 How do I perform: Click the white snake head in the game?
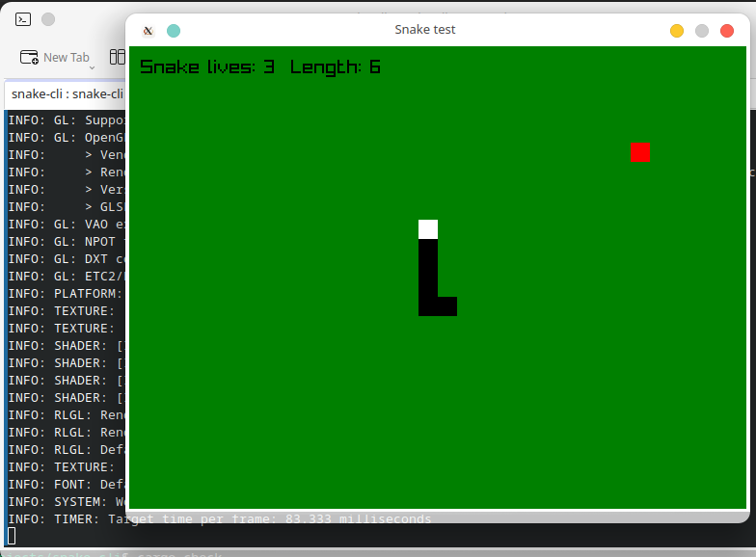(x=428, y=229)
